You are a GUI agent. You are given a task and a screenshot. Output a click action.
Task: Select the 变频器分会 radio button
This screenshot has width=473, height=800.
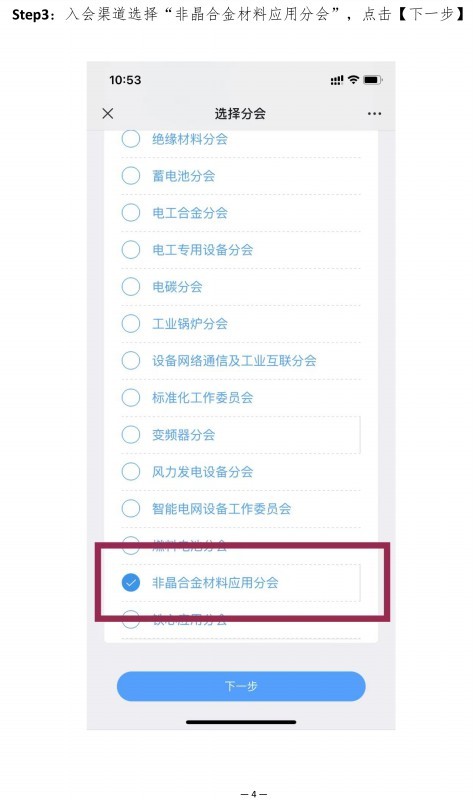131,435
